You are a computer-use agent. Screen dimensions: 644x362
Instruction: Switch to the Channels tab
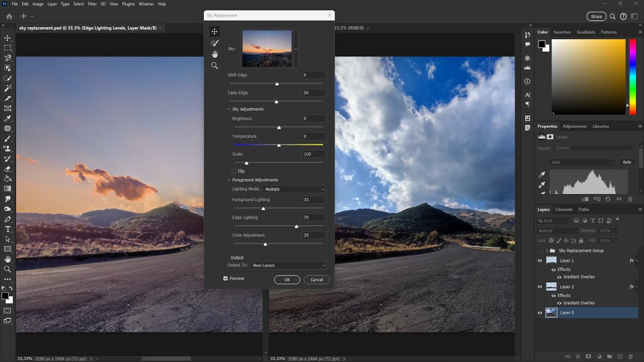pos(564,210)
